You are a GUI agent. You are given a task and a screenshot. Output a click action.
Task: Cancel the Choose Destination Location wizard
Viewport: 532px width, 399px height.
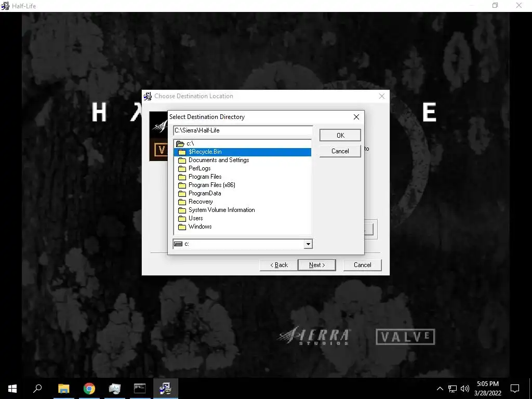pyautogui.click(x=362, y=265)
